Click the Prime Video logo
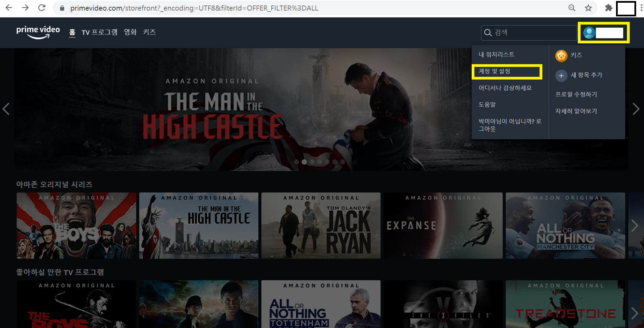Viewport: 644px width, 328px height. tap(38, 32)
